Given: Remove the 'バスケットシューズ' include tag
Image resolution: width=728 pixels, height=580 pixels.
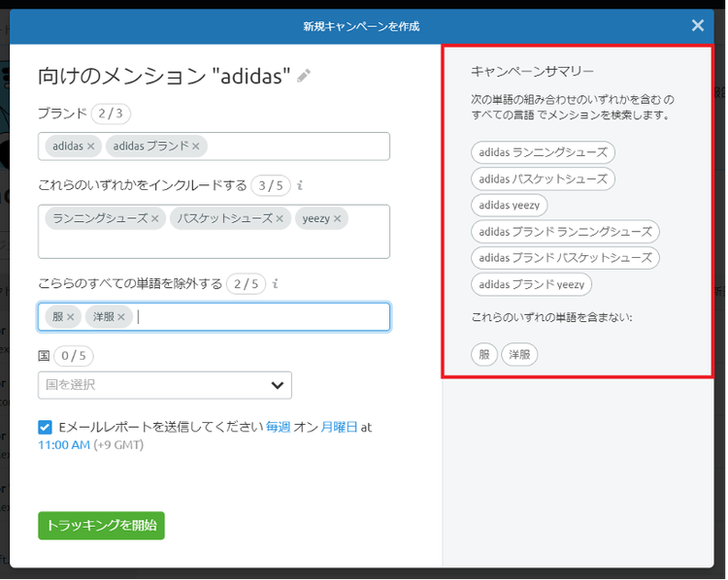Looking at the screenshot, I should click(280, 218).
